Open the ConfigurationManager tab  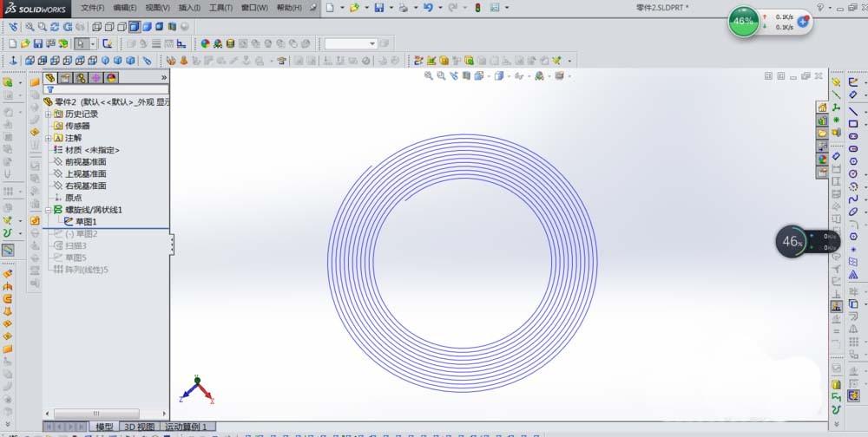pyautogui.click(x=81, y=78)
